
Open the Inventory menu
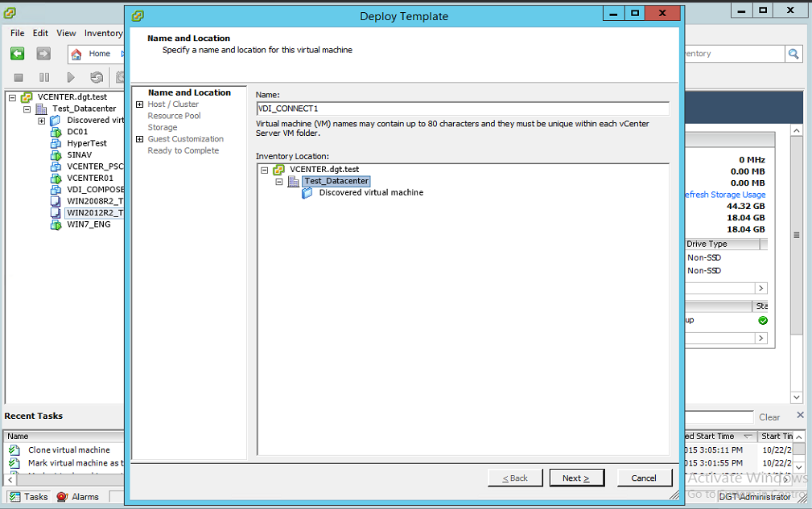coord(103,33)
